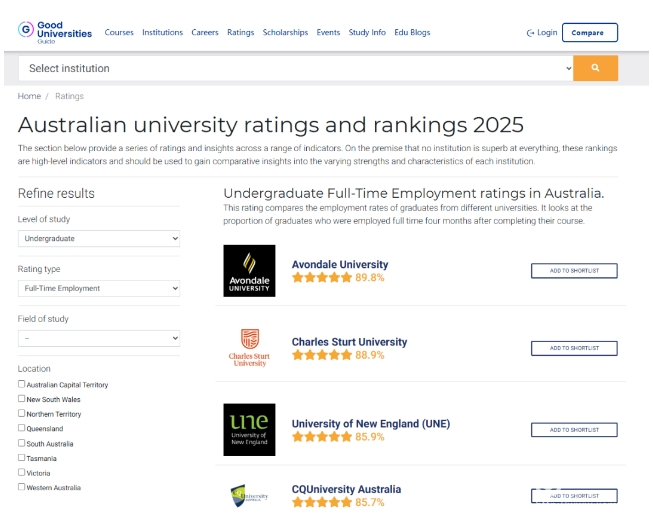Screen dimensions: 653x521
Task: Click the 88.9% rating value
Action: [x=370, y=355]
